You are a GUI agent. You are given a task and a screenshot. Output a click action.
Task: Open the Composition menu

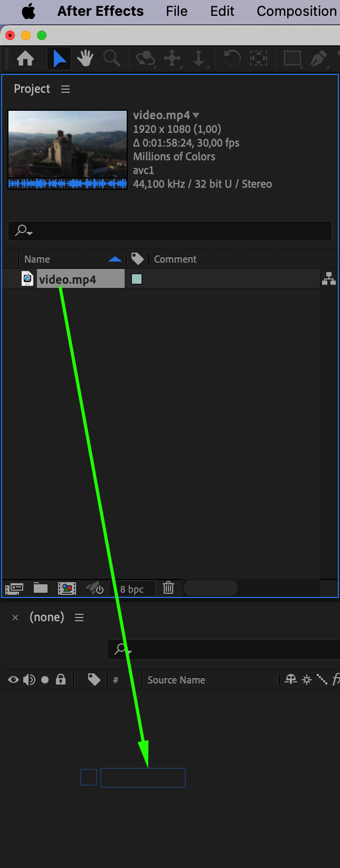tap(297, 11)
